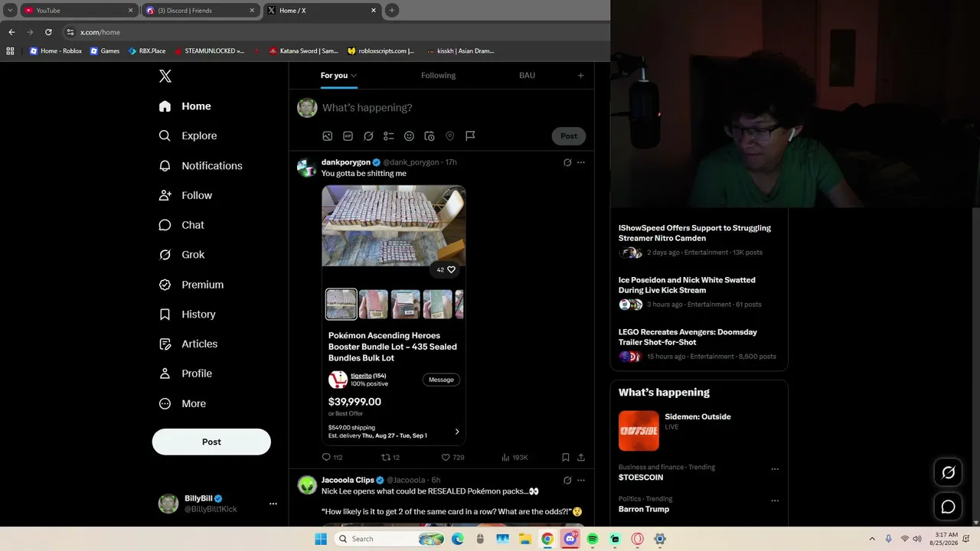Open a new browser tab
This screenshot has width=980, height=551.
pyautogui.click(x=392, y=11)
